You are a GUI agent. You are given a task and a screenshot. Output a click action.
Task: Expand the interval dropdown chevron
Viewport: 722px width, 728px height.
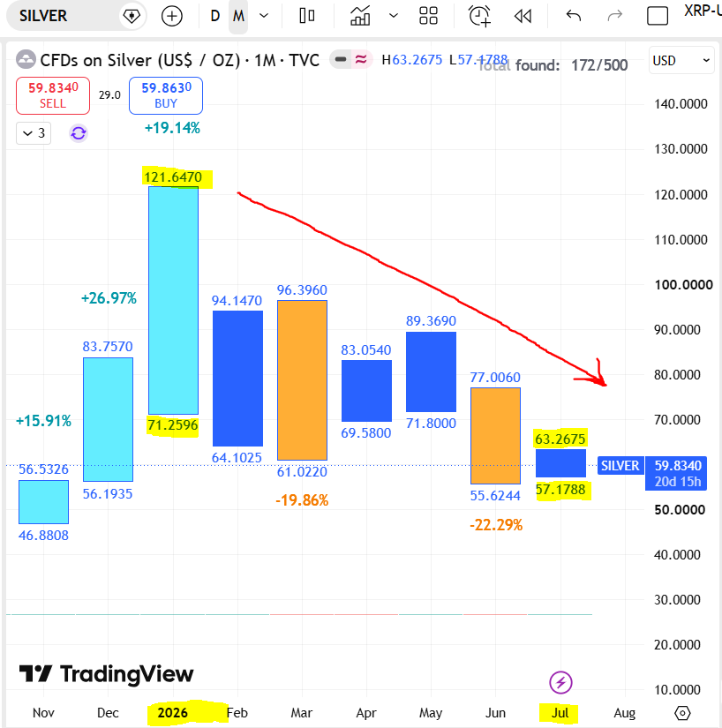coord(264,16)
